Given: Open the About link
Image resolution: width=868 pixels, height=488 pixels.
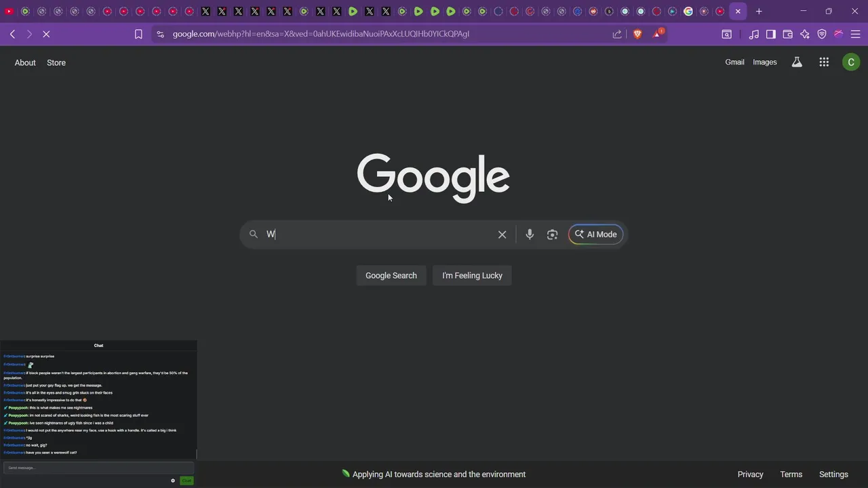Looking at the screenshot, I should click(25, 62).
